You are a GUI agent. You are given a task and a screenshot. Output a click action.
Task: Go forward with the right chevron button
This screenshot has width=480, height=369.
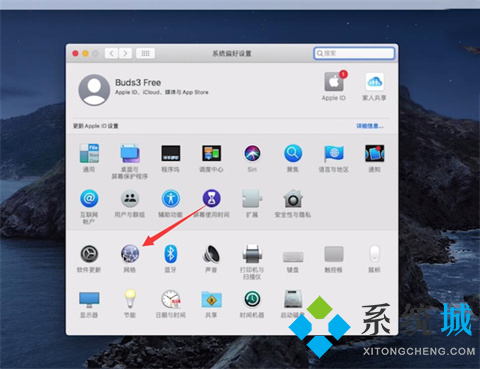coord(125,53)
